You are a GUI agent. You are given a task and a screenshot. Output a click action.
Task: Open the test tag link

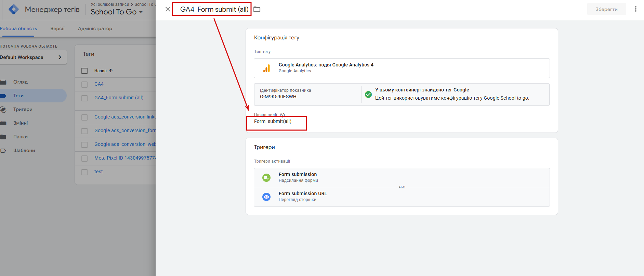point(98,172)
